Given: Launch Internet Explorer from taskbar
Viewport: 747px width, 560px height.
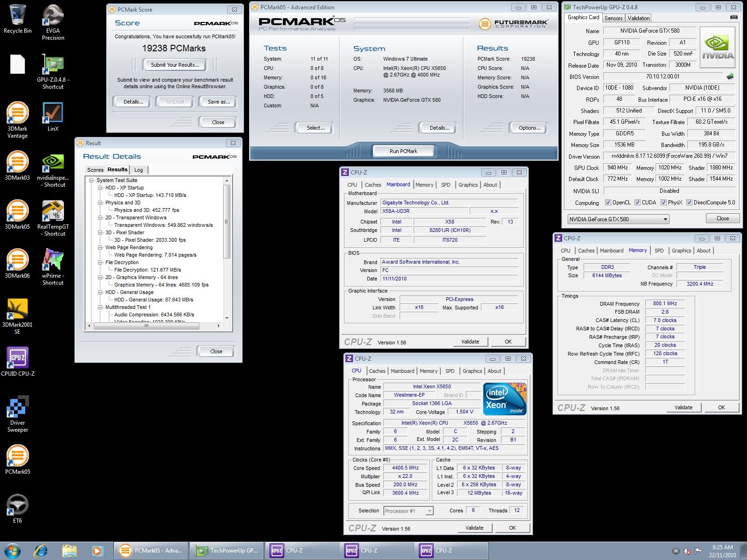Looking at the screenshot, I should [41, 551].
